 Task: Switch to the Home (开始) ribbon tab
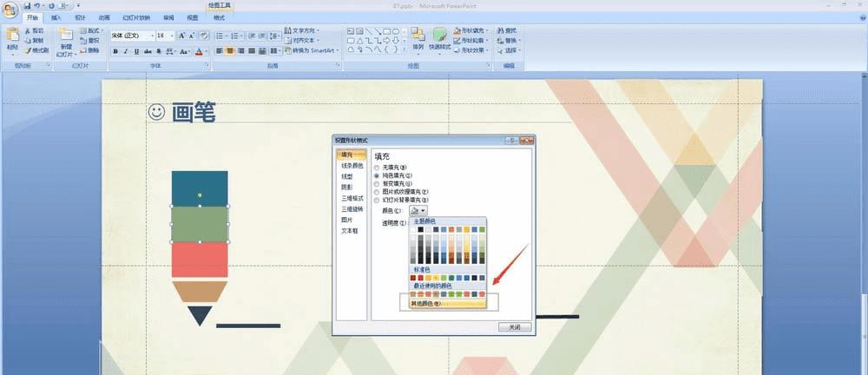[x=33, y=17]
